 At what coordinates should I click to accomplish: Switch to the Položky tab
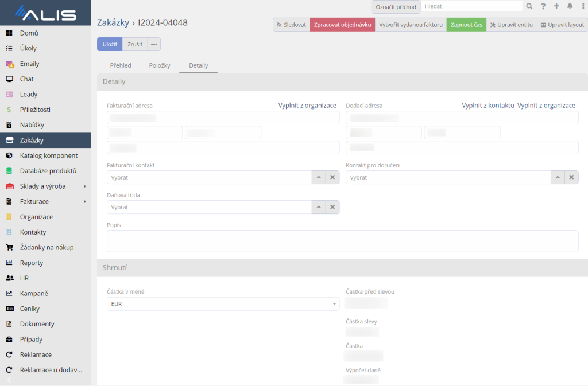point(160,65)
